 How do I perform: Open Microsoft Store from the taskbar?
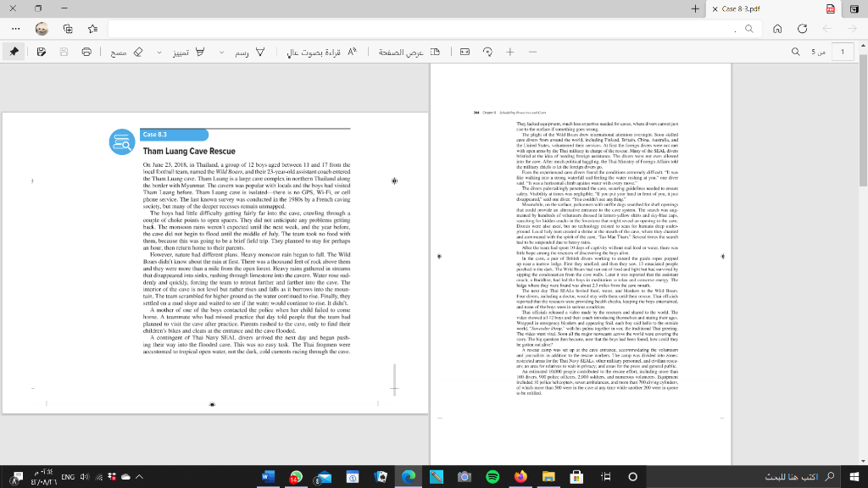point(576,476)
